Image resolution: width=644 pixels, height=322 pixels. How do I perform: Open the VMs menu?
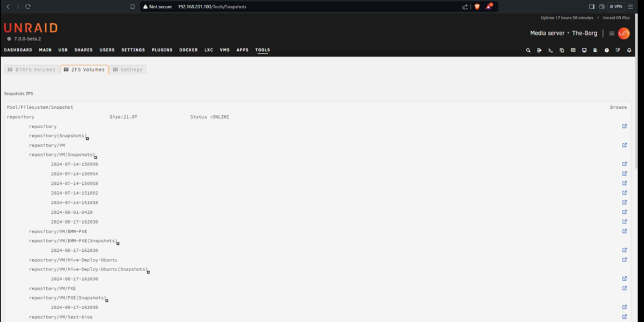225,50
